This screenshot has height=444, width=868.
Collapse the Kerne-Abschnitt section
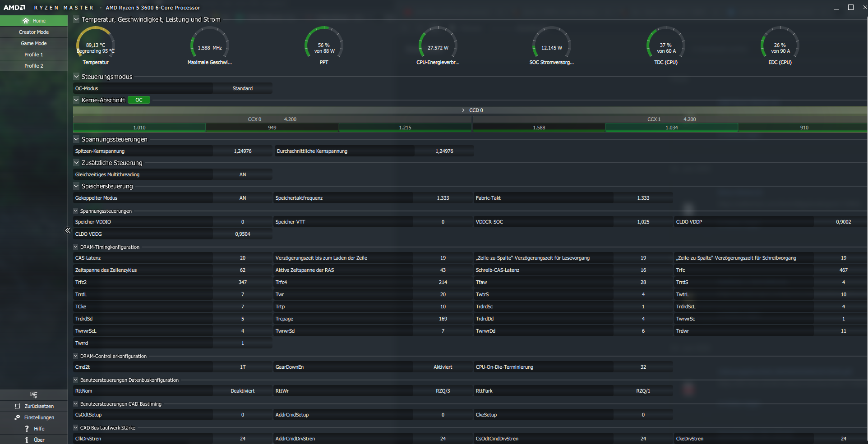76,100
